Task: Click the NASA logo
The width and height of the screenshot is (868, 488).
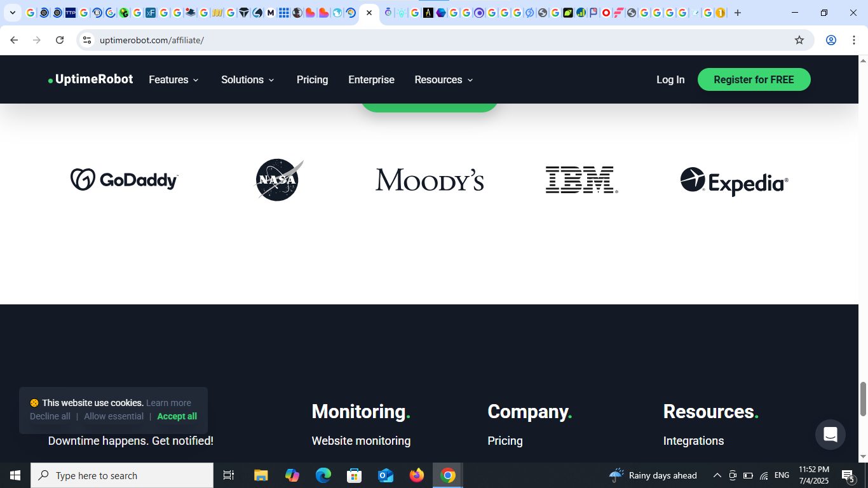Action: (279, 180)
